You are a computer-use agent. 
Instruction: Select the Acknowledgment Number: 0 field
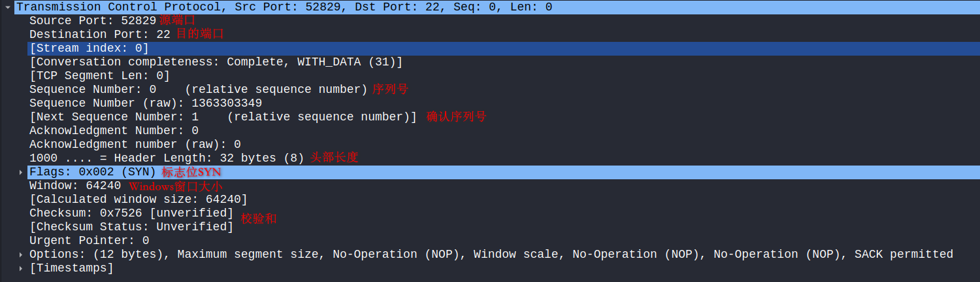click(114, 131)
